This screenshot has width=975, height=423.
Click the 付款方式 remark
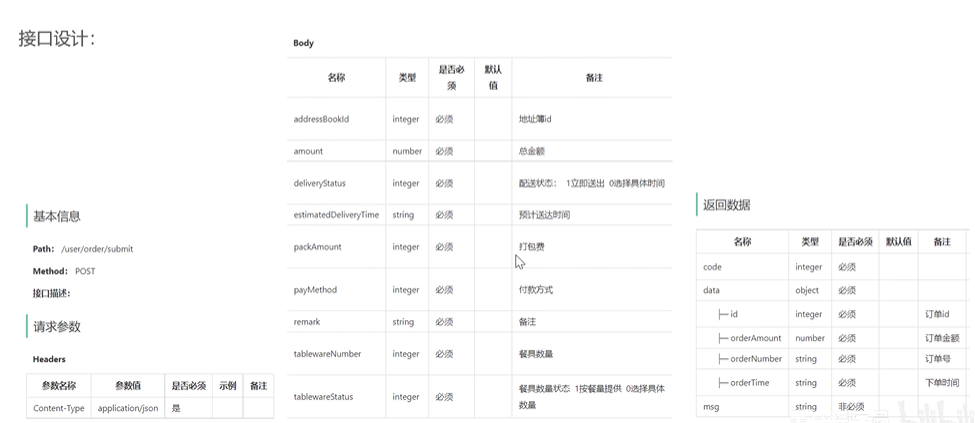pos(535,290)
